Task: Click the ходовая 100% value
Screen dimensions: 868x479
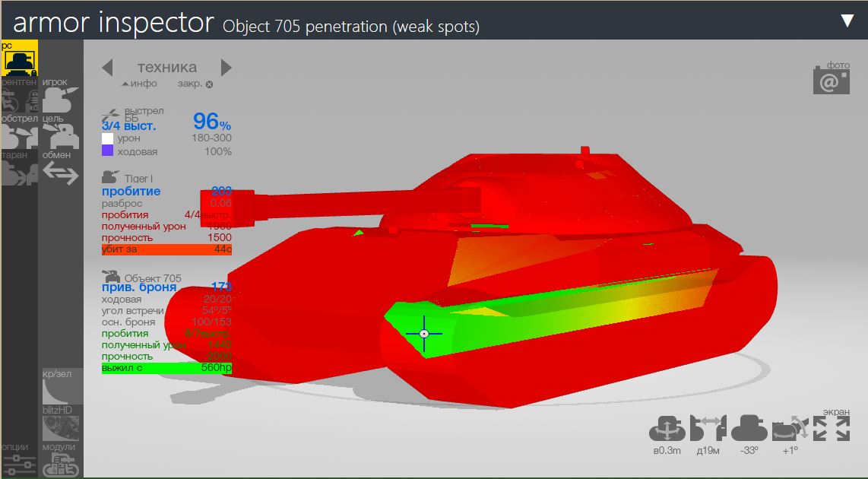Action: coord(217,151)
